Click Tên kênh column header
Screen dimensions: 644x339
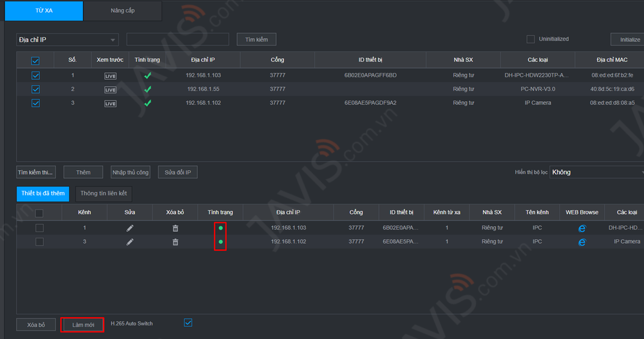click(x=537, y=213)
